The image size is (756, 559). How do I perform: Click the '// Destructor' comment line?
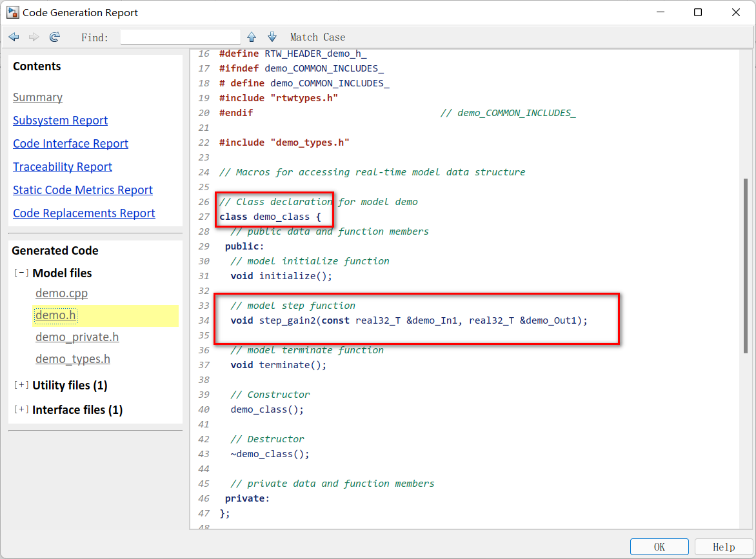coord(267,439)
